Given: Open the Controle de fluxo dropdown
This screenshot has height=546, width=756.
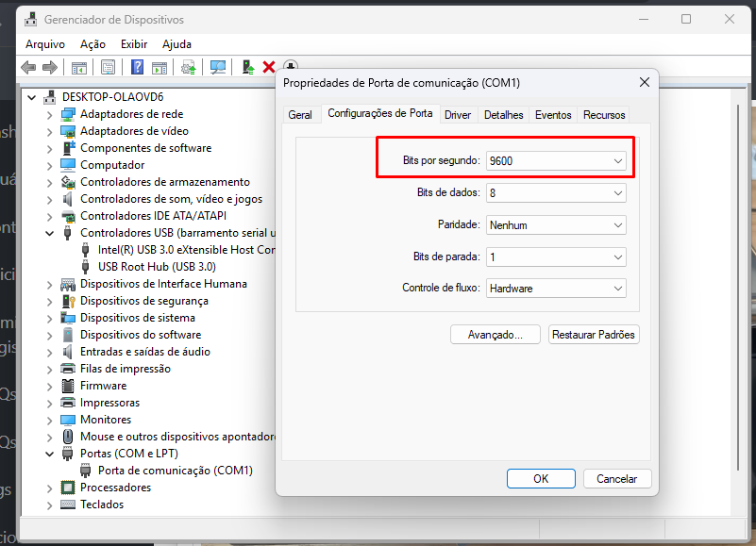Looking at the screenshot, I should pyautogui.click(x=555, y=289).
